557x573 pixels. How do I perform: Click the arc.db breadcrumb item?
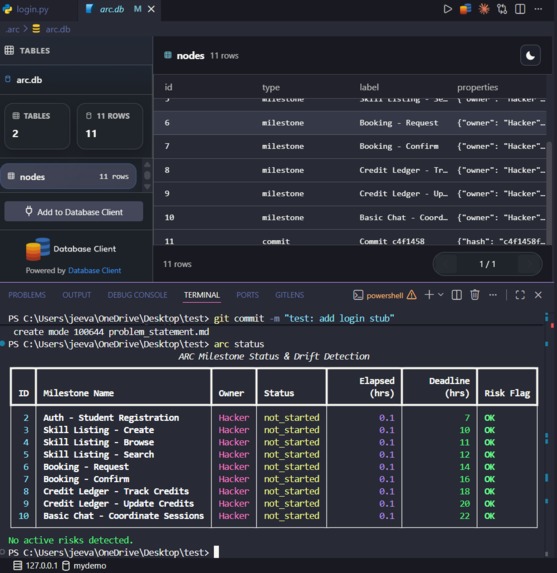pos(57,29)
